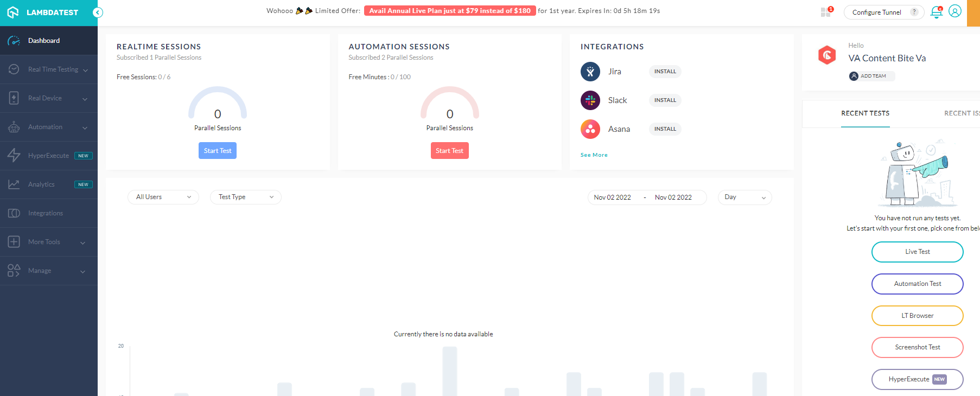Open the Dashboard sidebar item

point(49,41)
